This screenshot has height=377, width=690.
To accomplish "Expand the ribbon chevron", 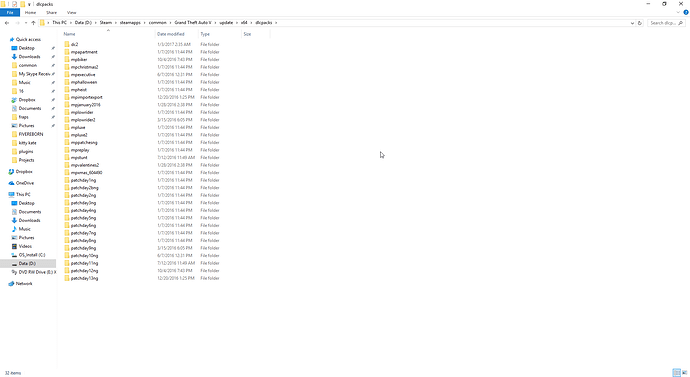I will 678,12.
